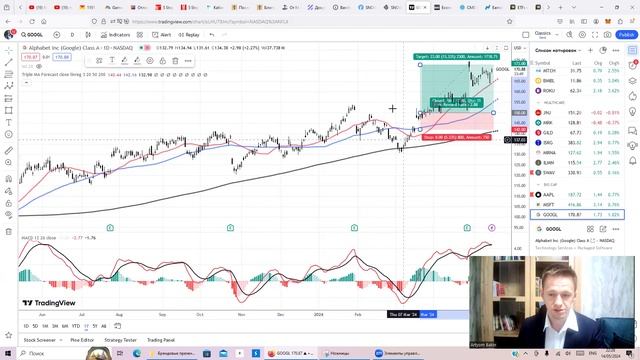Viewport: 640px width, 360px height.
Task: Select AAPL row in watchlist
Action: [x=577, y=195]
